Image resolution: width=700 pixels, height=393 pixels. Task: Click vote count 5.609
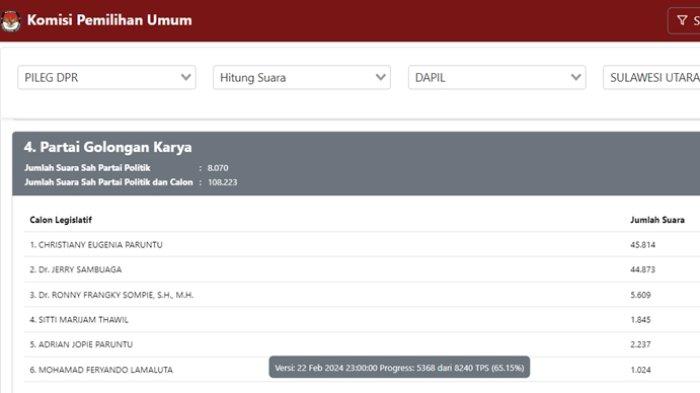click(641, 295)
